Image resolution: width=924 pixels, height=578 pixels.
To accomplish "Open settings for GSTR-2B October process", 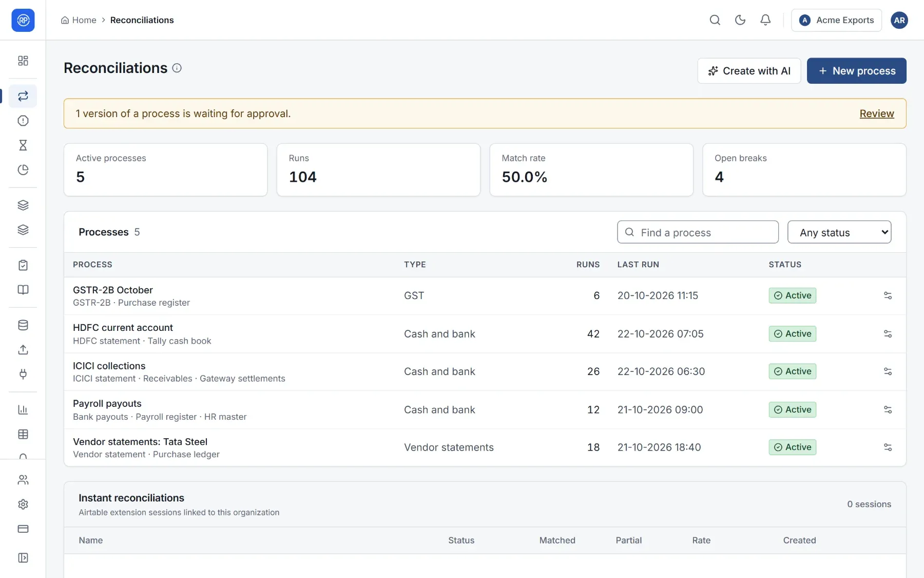I will tap(888, 295).
